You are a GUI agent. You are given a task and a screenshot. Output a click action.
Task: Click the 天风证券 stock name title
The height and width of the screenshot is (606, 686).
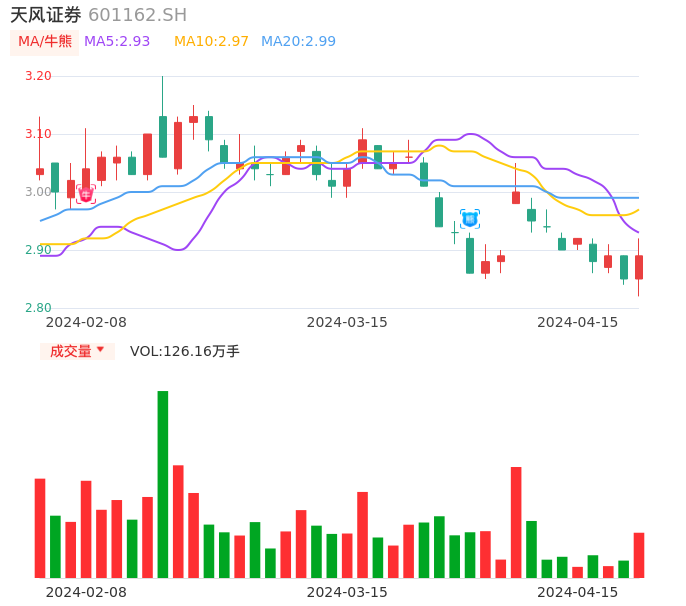[x=46, y=15]
